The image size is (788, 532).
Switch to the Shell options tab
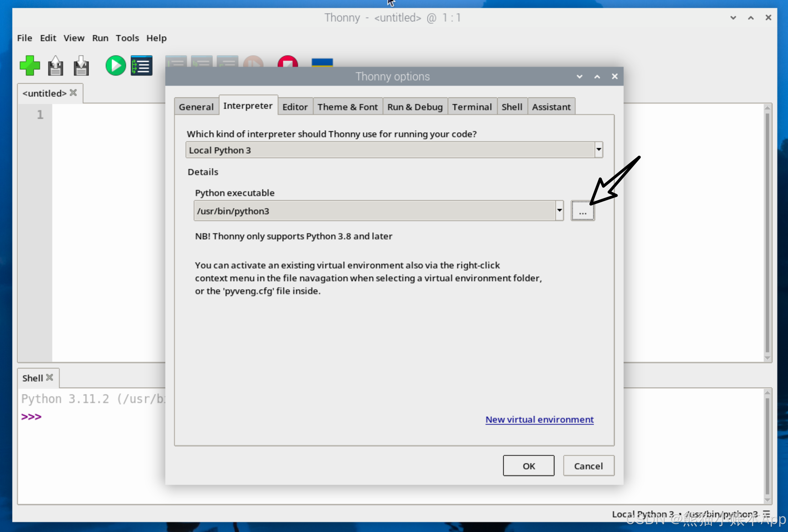[512, 107]
